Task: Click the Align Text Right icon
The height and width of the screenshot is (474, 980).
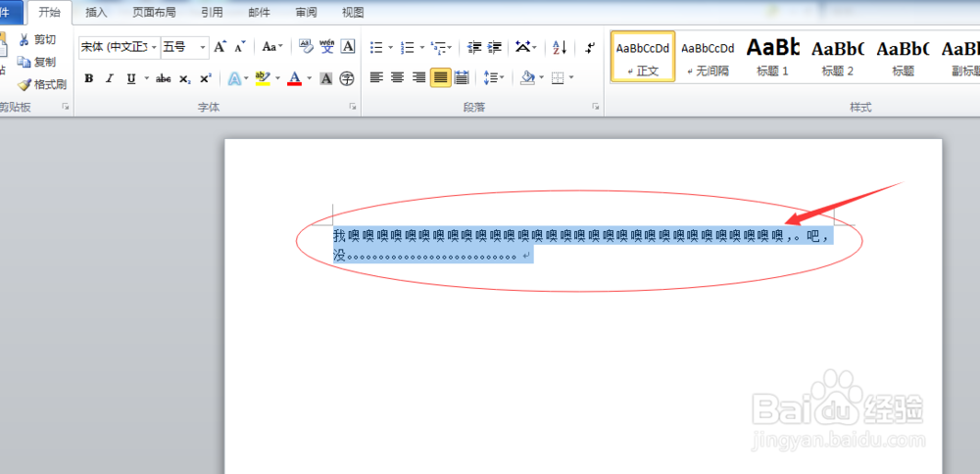Action: click(418, 77)
